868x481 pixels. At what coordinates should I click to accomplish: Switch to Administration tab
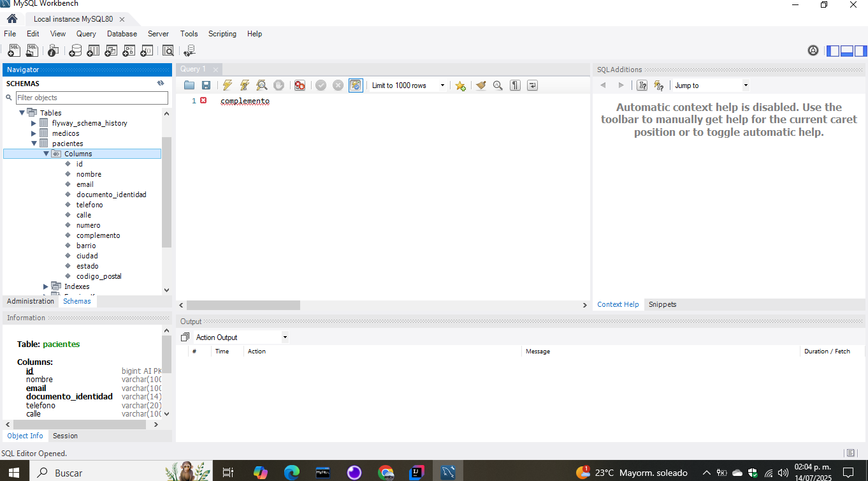31,301
